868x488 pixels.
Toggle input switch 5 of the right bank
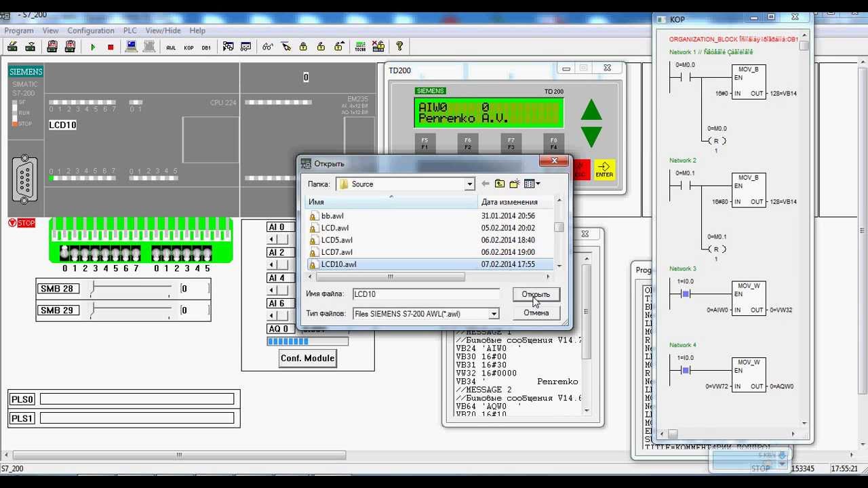point(207,253)
